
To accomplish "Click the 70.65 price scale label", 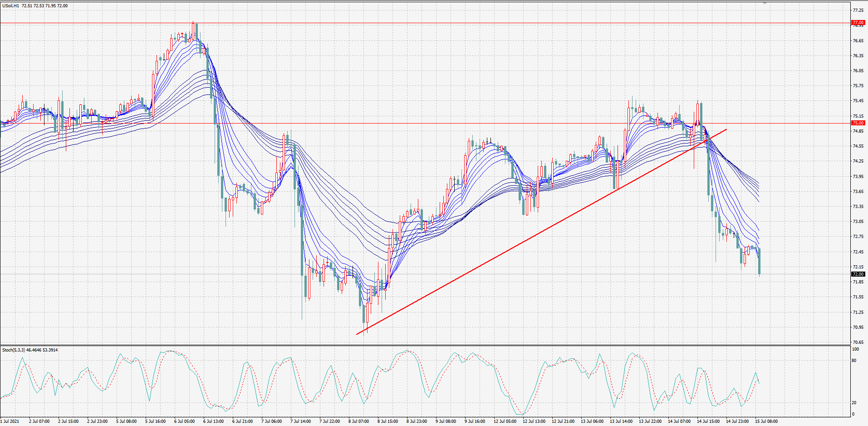I will (858, 342).
